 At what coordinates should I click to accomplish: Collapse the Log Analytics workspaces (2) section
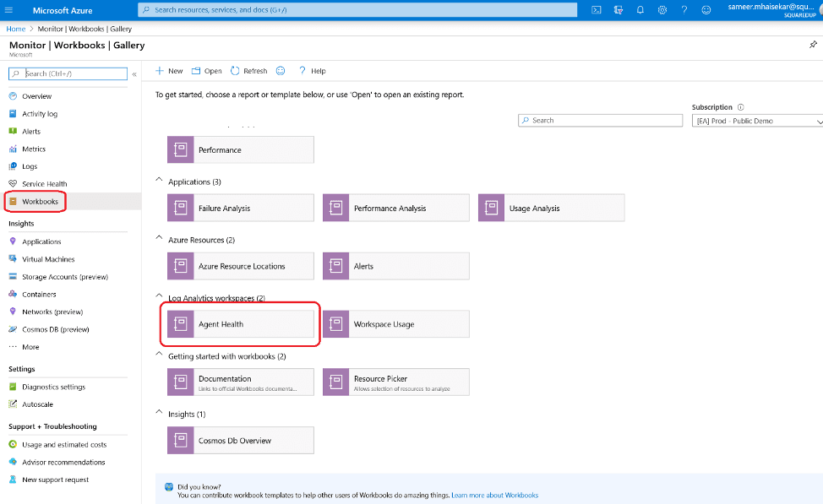pos(159,295)
